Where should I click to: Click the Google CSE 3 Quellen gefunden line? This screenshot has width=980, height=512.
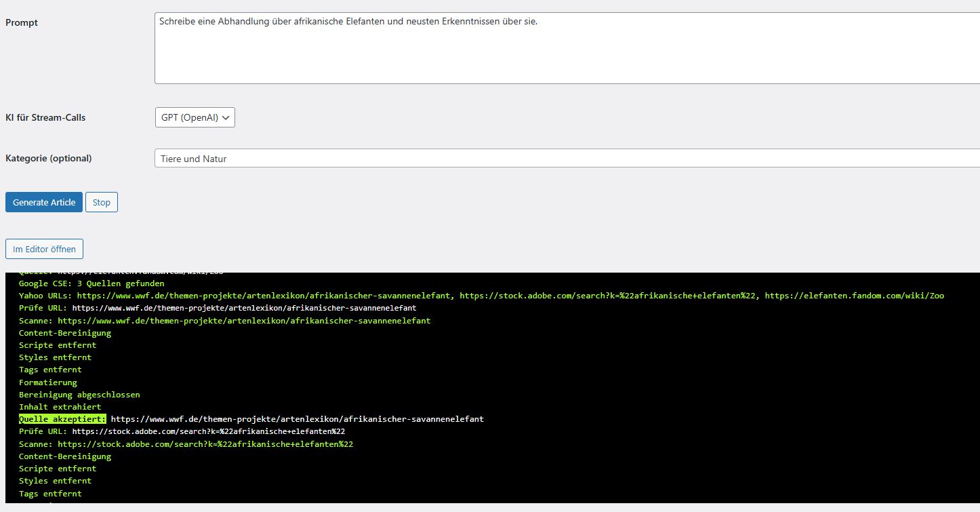click(x=91, y=283)
